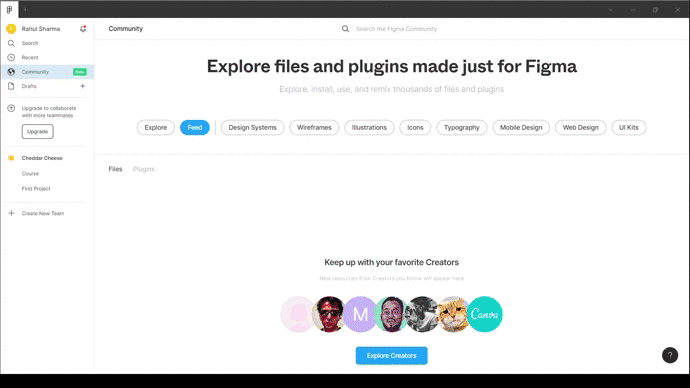Click the Drafts file icon

click(11, 86)
